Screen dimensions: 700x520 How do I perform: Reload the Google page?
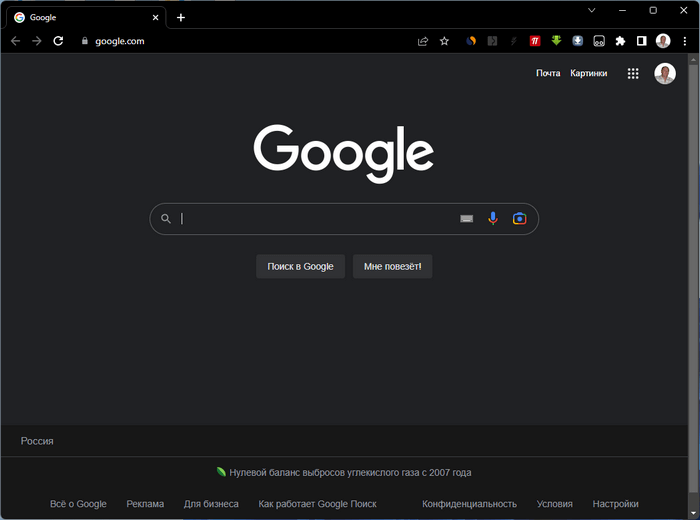click(x=58, y=41)
